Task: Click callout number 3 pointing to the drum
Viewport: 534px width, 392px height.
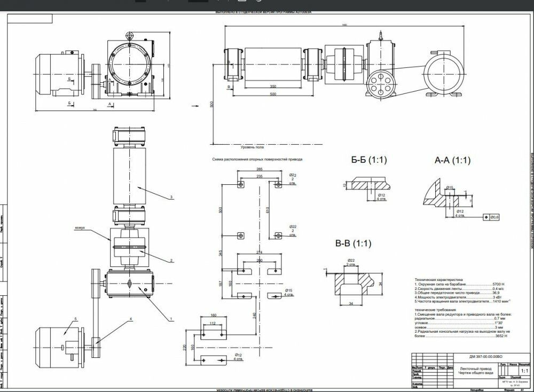Action: click(x=171, y=197)
